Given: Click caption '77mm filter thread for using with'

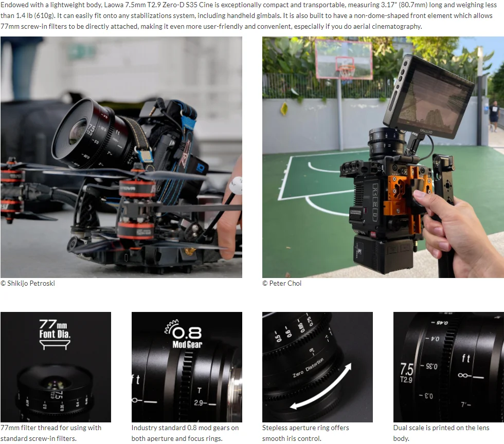Looking at the screenshot, I should (51, 428).
